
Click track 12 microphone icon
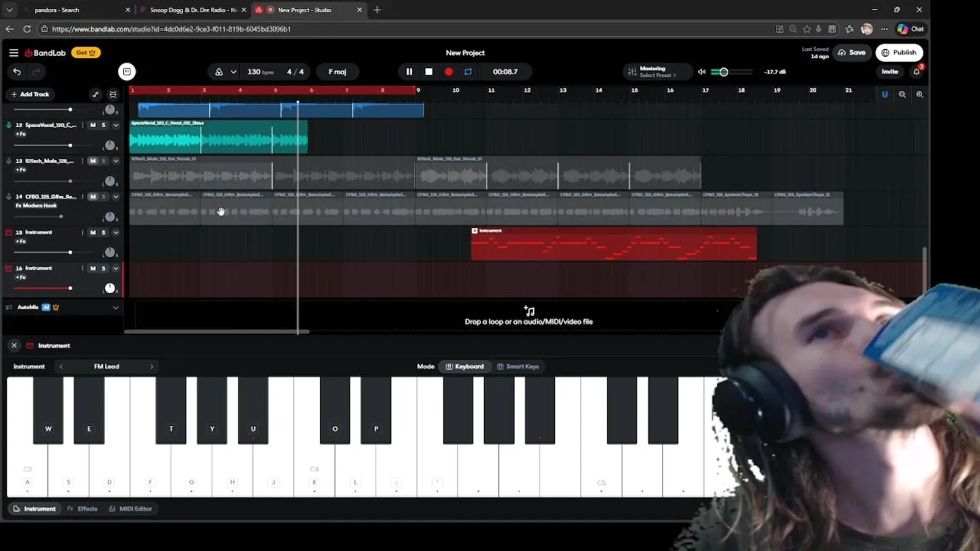click(x=9, y=125)
